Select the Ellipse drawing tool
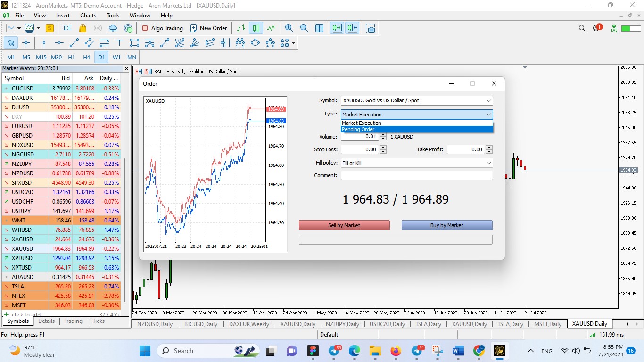644x362 pixels. [255, 43]
